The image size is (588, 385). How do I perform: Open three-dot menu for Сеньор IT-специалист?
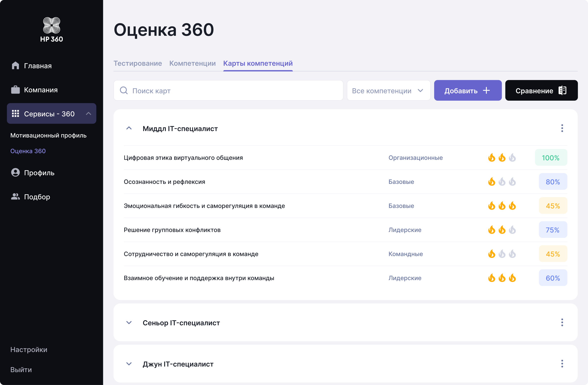click(562, 322)
